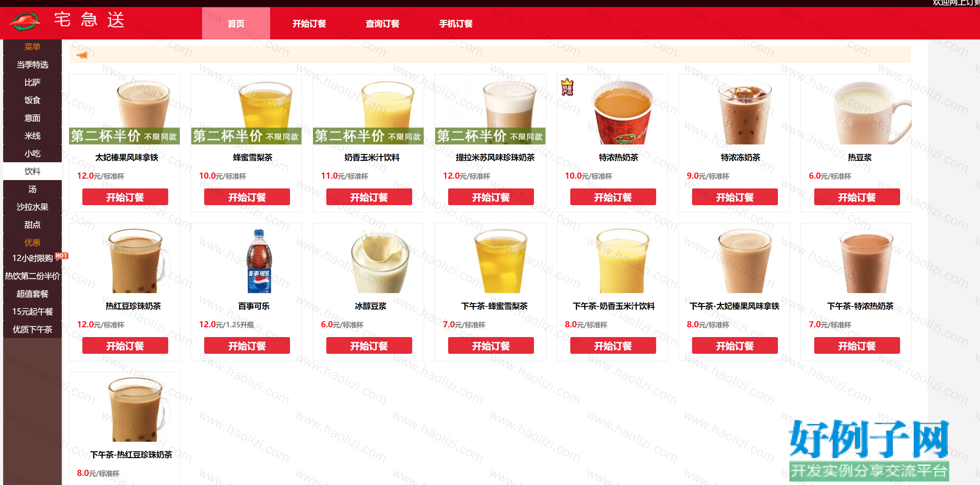Select 饭食 category in sidebar
980x485 pixels.
click(32, 100)
